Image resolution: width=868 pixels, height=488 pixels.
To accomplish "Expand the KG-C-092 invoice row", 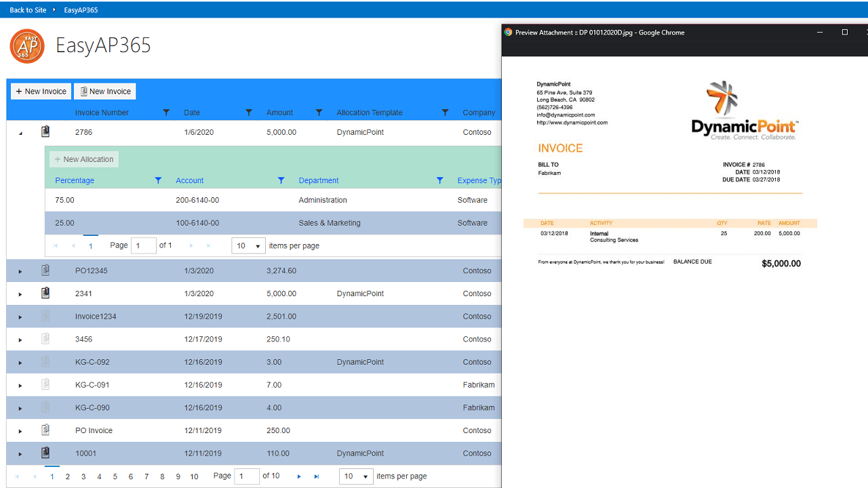I will 20,363.
